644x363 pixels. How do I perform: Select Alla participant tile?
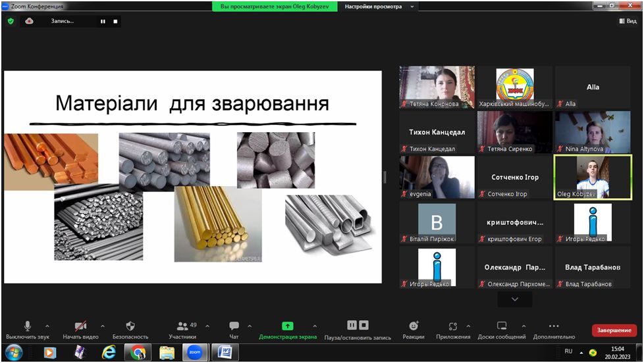click(x=593, y=87)
